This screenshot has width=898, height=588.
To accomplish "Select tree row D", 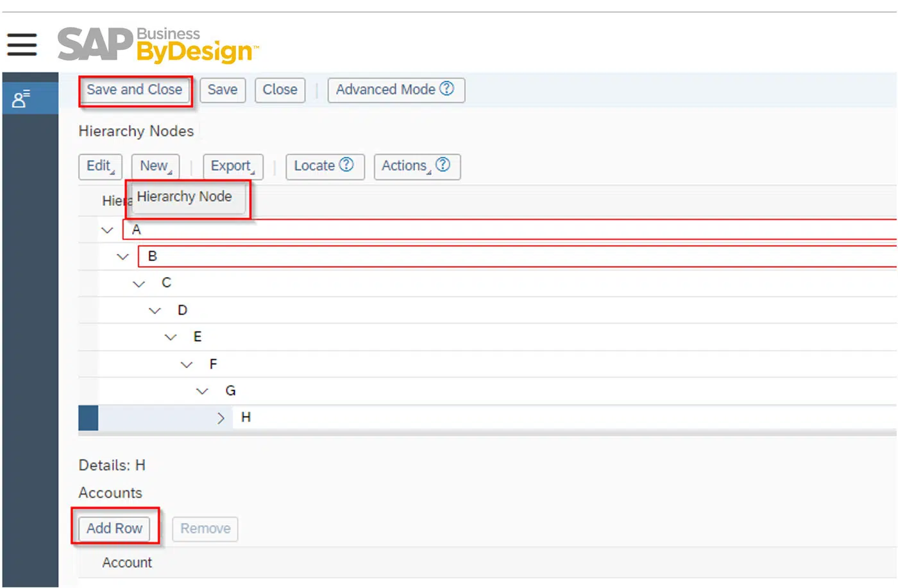I will click(487, 310).
